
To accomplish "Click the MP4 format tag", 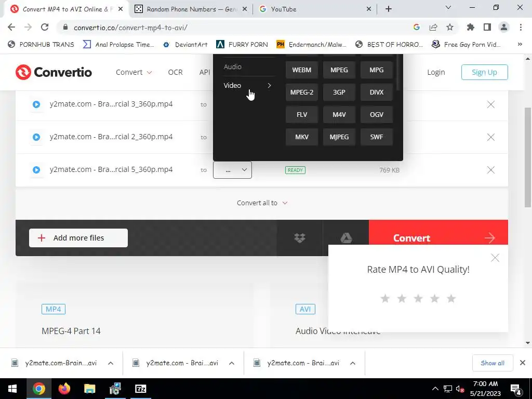I will coord(54,309).
